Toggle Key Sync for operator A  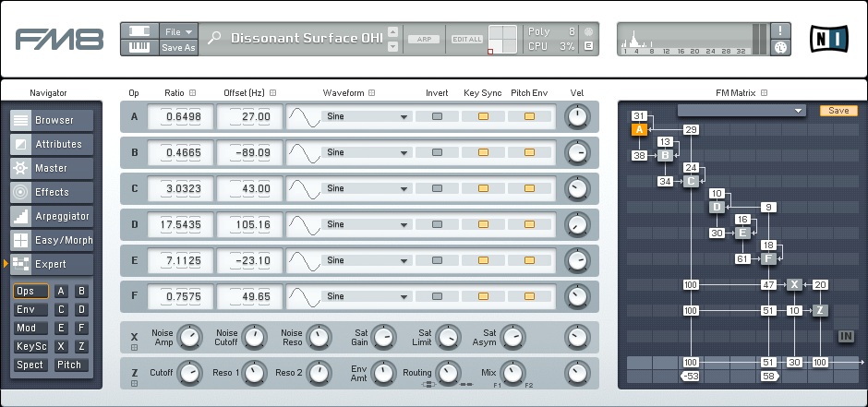coord(483,116)
